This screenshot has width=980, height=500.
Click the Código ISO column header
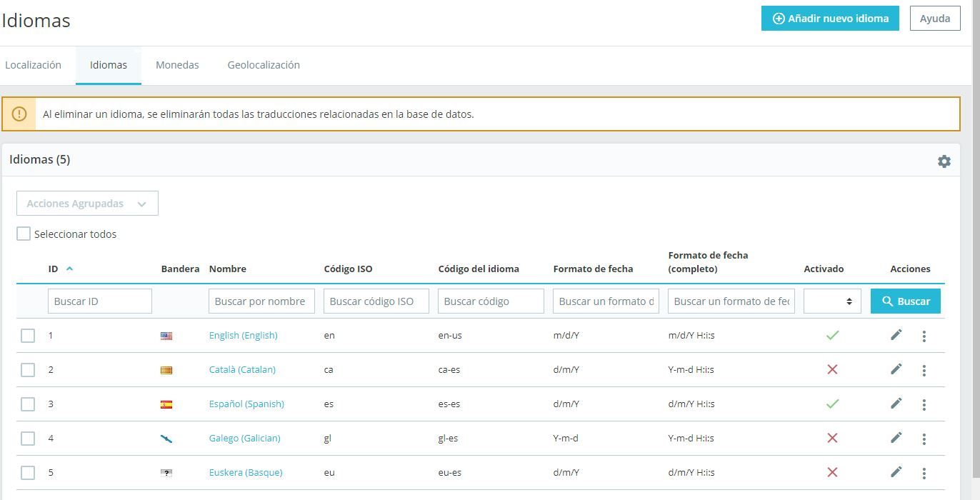coord(348,269)
